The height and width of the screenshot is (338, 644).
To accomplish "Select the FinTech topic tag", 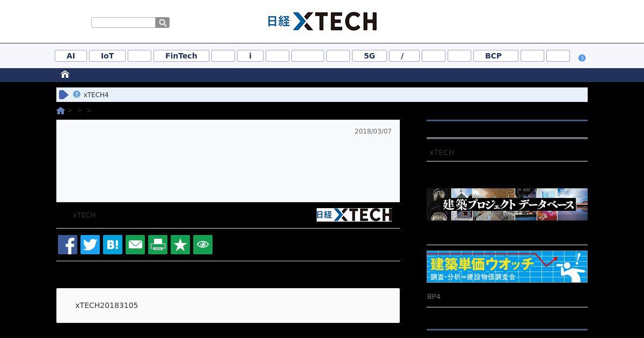I will coord(181,56).
